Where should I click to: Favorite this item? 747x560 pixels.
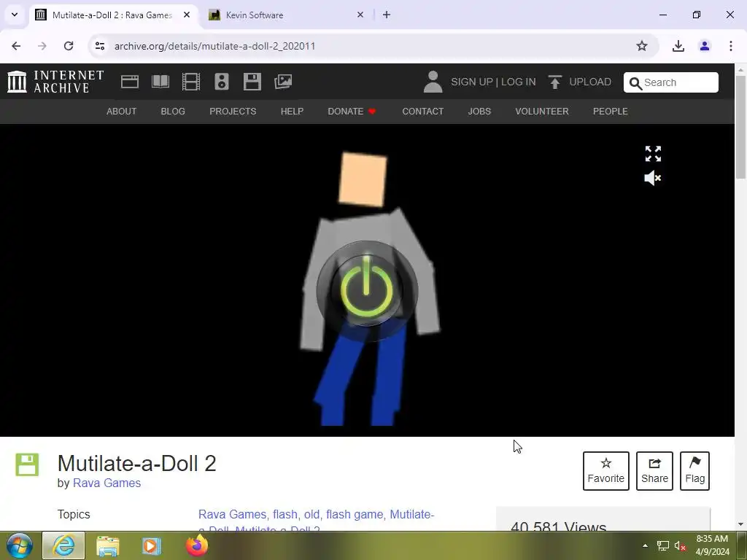[x=605, y=470]
